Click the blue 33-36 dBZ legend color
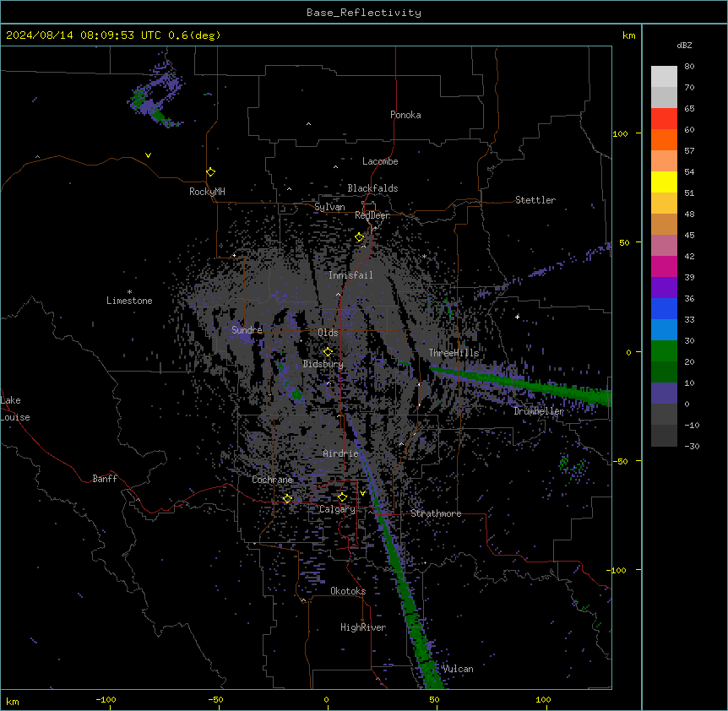The width and height of the screenshot is (728, 711). click(x=664, y=309)
